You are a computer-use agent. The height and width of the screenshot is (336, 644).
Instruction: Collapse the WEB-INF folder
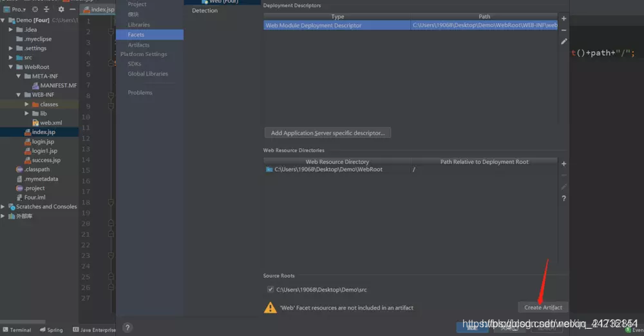(19, 95)
